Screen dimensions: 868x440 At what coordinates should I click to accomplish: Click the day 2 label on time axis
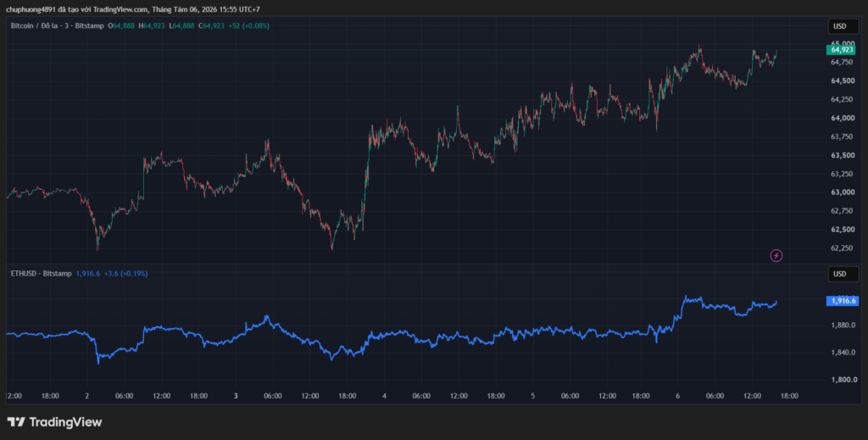[x=87, y=396]
